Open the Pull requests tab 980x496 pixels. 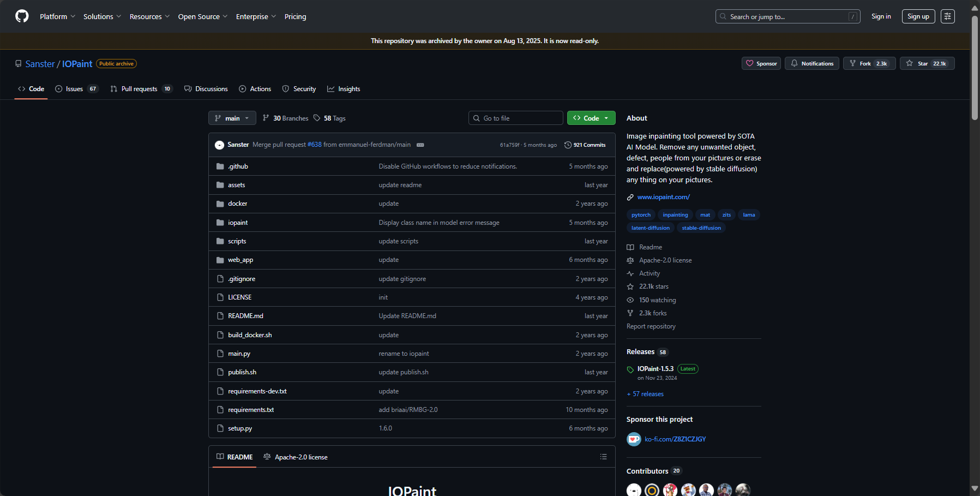(x=141, y=89)
